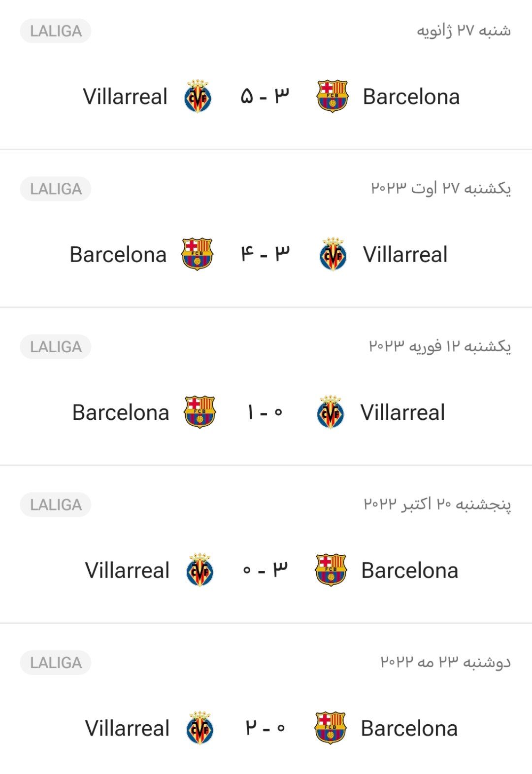Click Villarreal team name in 2-0 match
The image size is (532, 774).
127,728
